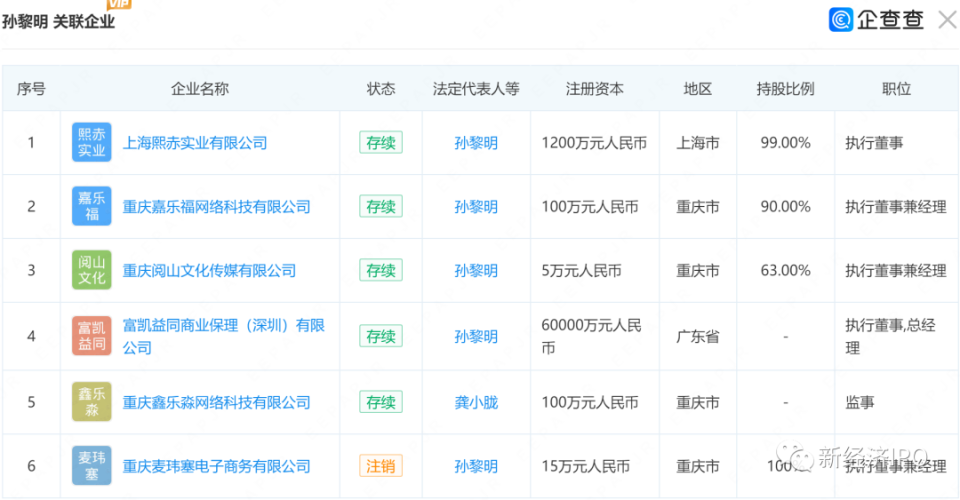Click 孙黎明 in the 重庆嘉乐福 row
This screenshot has height=500, width=960.
[476, 207]
